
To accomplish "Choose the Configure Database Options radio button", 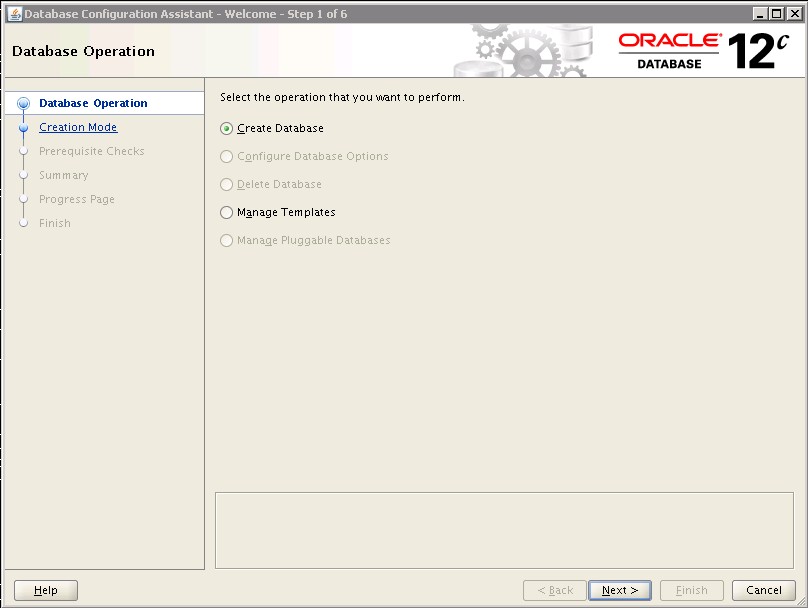I will coord(226,156).
